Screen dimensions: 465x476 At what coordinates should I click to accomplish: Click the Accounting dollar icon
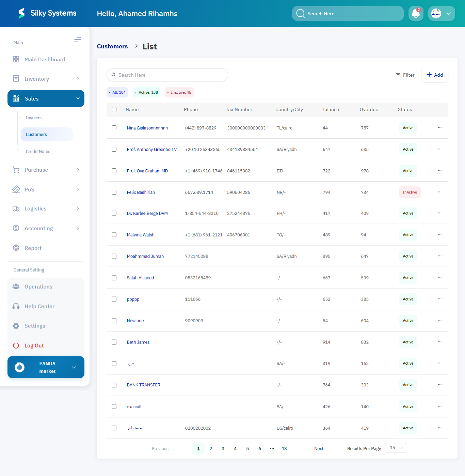coord(16,228)
